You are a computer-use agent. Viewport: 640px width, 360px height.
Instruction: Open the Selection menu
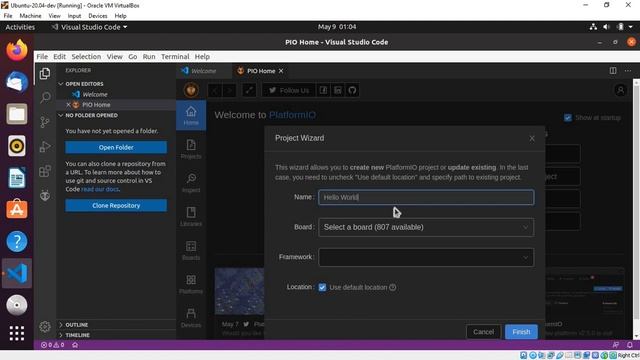pyautogui.click(x=86, y=56)
